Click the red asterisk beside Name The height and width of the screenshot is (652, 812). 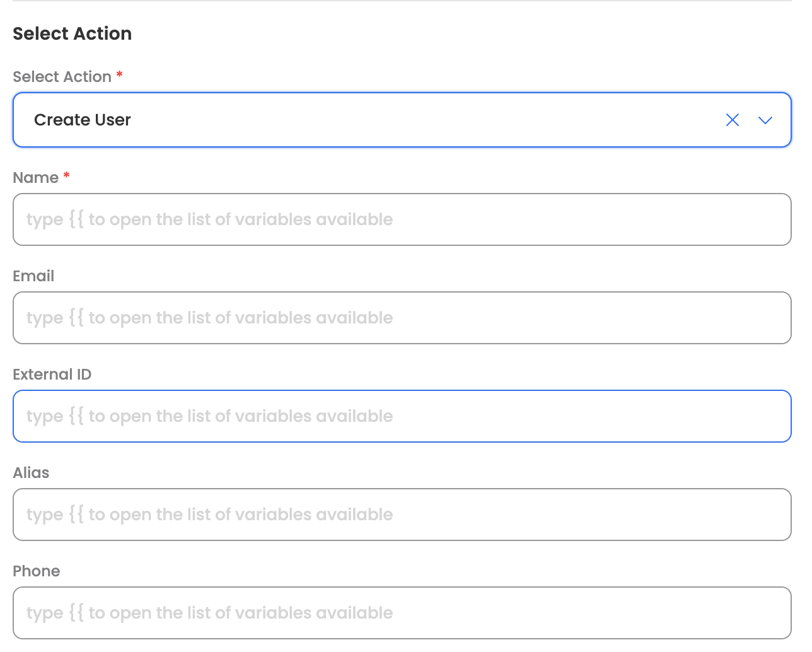[x=66, y=177]
